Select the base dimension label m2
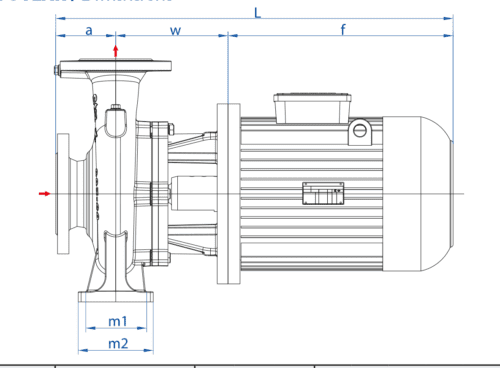The width and height of the screenshot is (500, 368). pos(118,343)
